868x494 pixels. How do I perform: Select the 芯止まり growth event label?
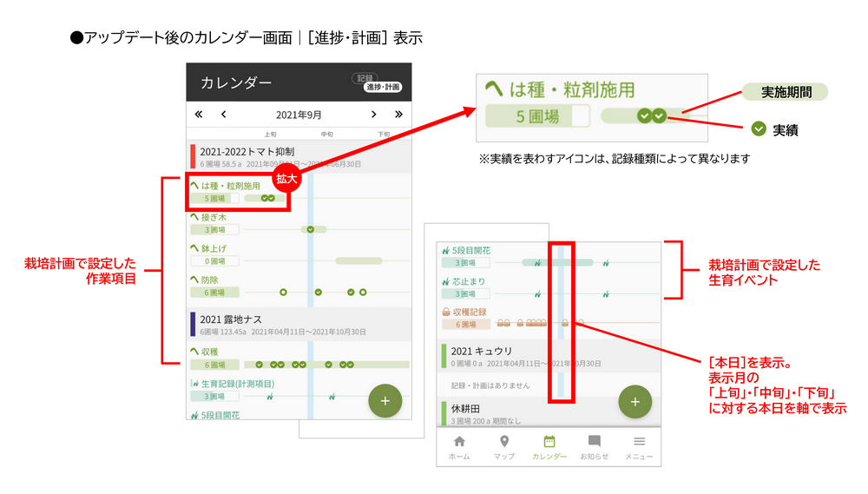(x=469, y=281)
